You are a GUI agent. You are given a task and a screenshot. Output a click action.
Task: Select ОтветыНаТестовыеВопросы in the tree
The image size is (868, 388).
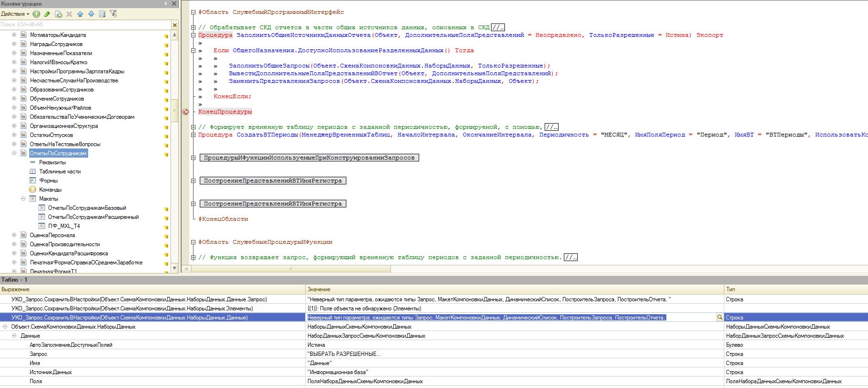click(65, 144)
